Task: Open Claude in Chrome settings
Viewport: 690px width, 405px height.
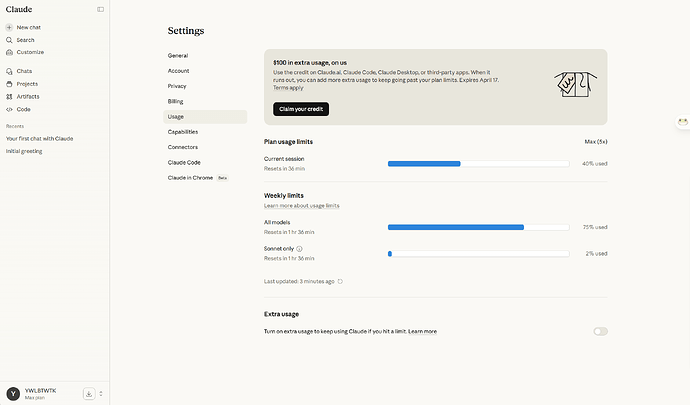Action: point(190,178)
